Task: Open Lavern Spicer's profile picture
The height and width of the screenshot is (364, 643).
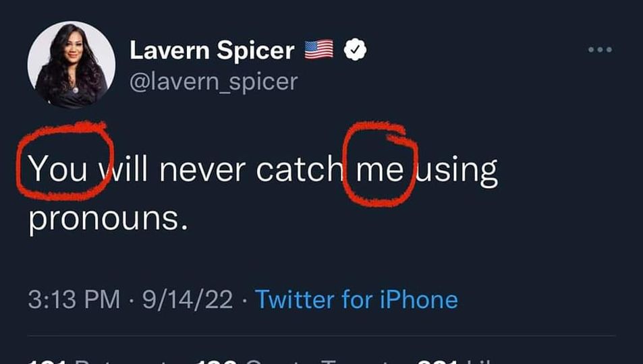Action: click(71, 64)
